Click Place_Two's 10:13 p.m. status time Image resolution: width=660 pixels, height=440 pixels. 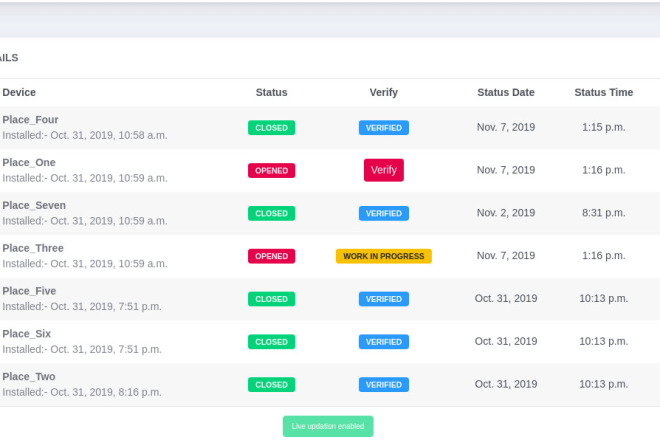point(604,384)
